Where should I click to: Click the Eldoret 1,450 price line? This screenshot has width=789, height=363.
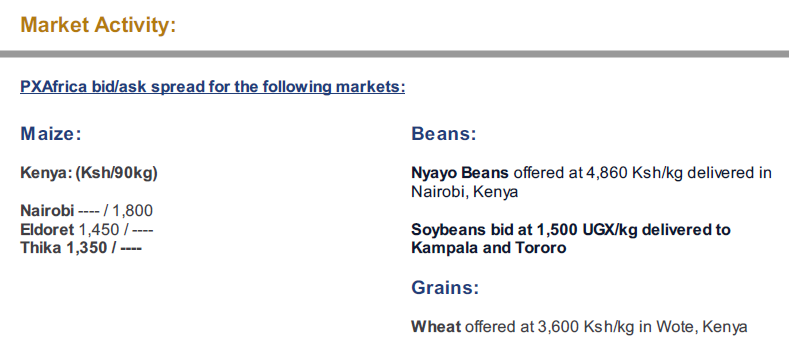pyautogui.click(x=87, y=230)
